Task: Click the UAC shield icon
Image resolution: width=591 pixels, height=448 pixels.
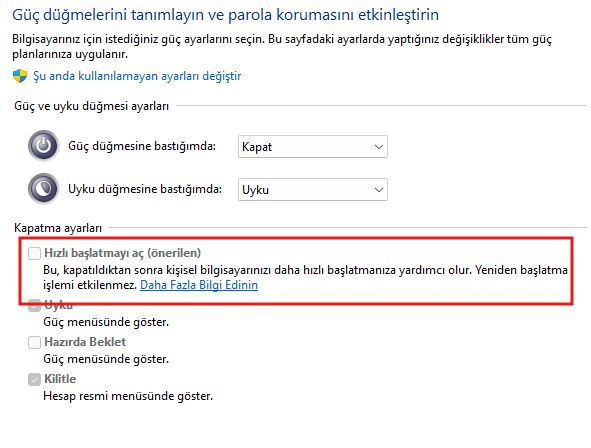Action: 20,76
